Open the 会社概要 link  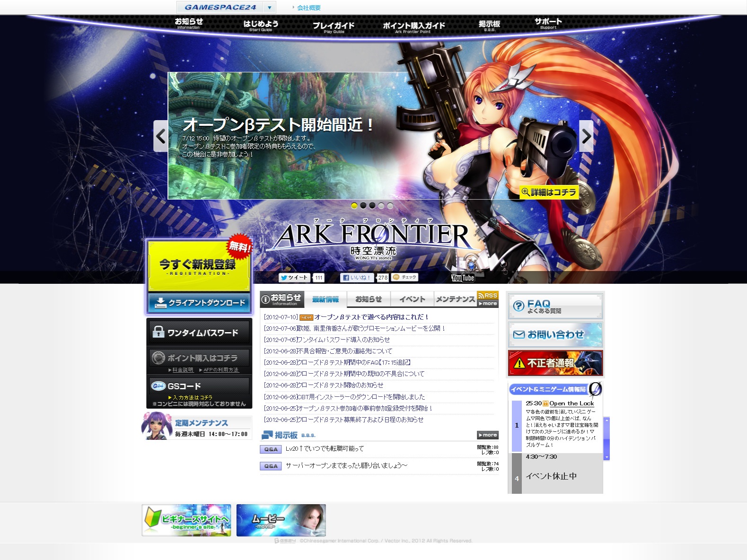coord(309,8)
